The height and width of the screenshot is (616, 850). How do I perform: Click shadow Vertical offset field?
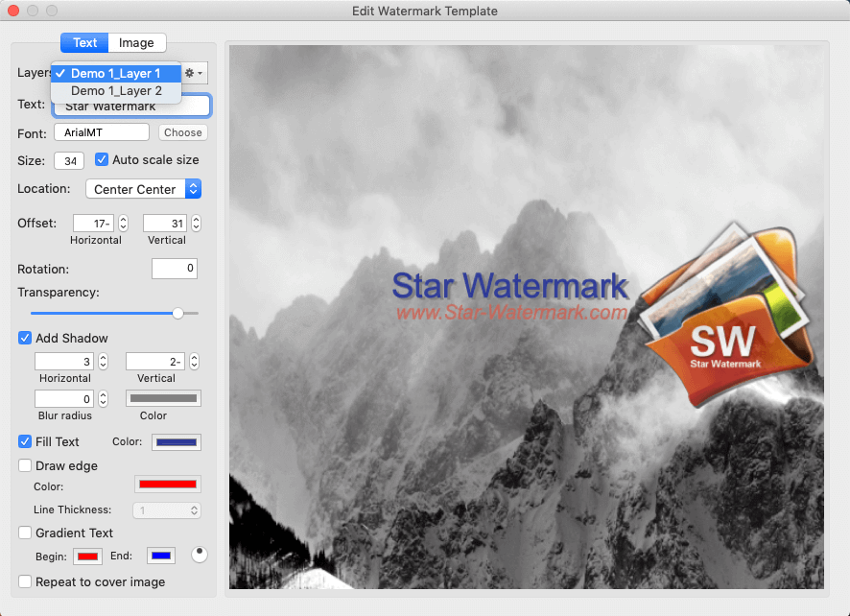155,362
